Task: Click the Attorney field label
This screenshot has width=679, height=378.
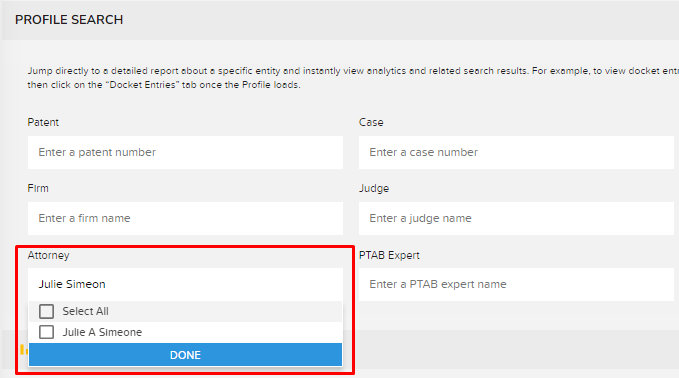Action: (48, 255)
